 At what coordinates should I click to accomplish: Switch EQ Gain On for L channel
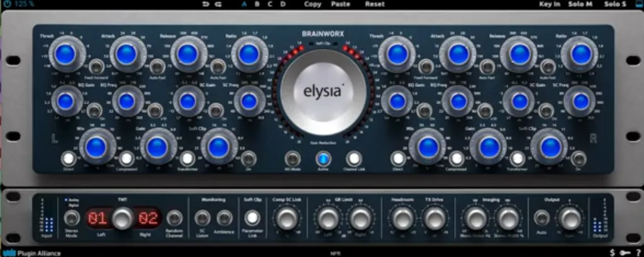tap(94, 110)
